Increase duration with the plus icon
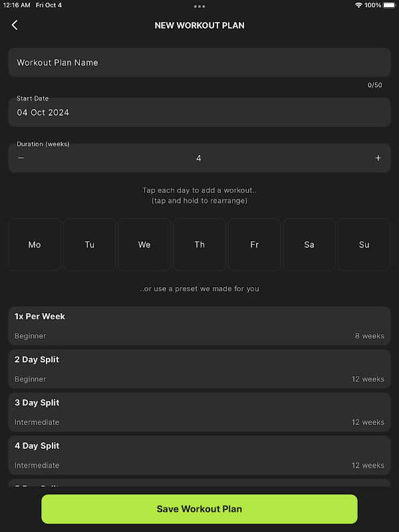This screenshot has height=532, width=399. click(378, 158)
